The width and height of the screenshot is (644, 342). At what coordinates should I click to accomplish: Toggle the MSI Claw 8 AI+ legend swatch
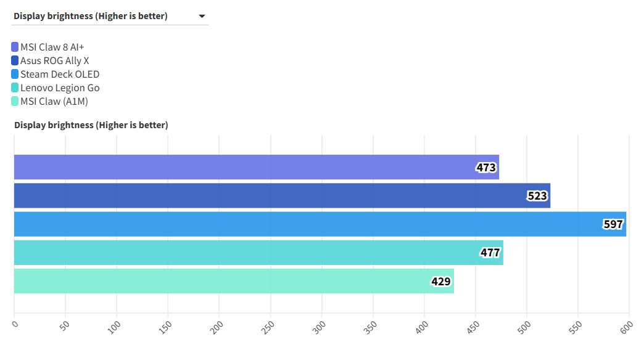[x=15, y=47]
